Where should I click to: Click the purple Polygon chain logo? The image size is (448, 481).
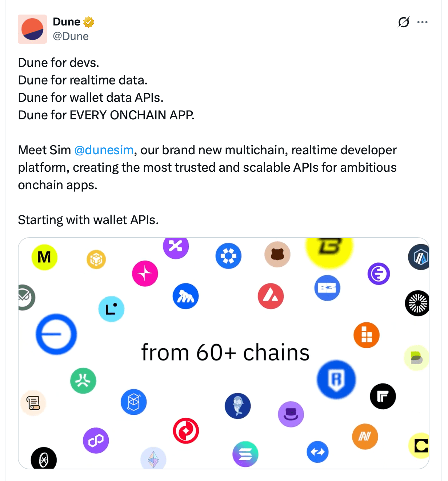pos(96,440)
